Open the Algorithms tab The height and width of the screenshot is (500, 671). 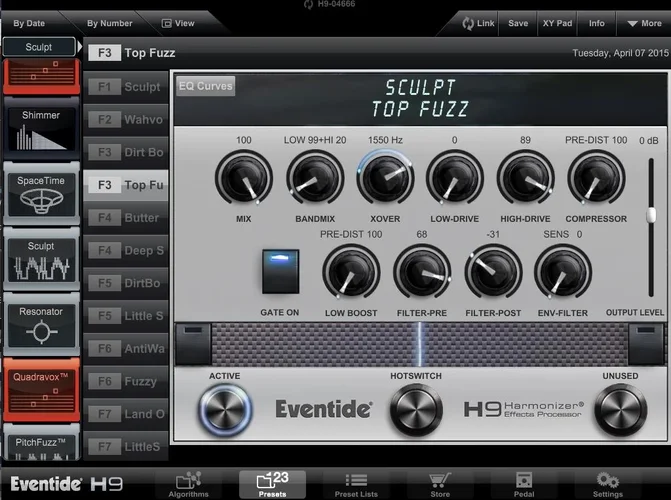188,485
